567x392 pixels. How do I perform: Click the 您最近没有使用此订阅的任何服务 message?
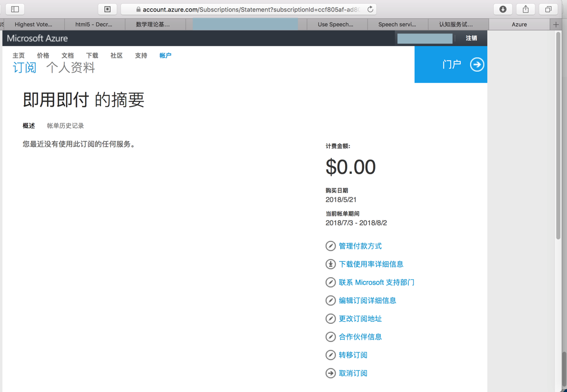[x=79, y=144]
